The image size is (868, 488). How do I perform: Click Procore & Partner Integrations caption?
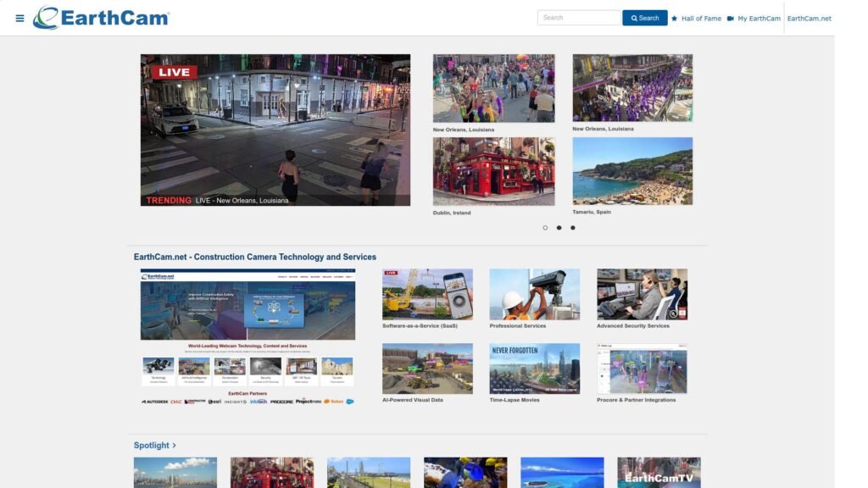click(636, 400)
